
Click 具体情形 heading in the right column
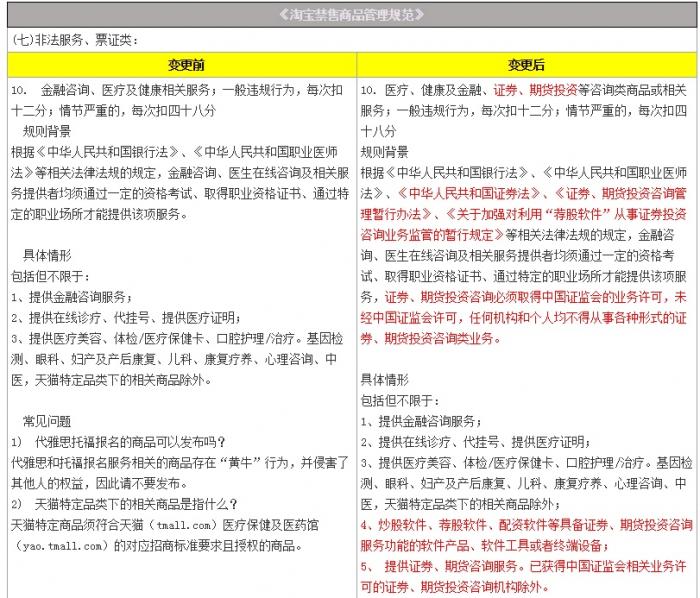click(x=385, y=380)
